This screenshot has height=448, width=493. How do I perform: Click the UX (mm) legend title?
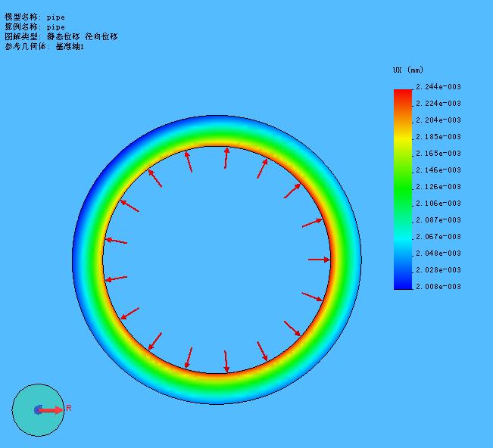coord(408,70)
